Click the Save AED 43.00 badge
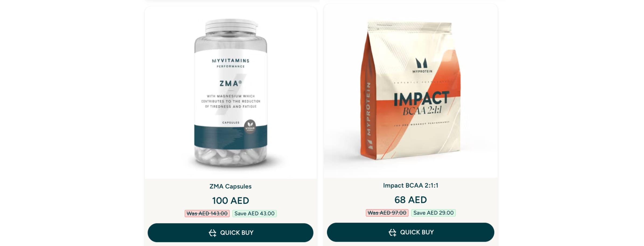 tap(254, 213)
